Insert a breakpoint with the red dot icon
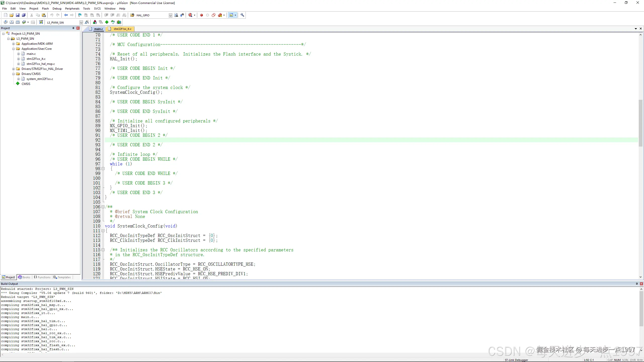The image size is (644, 362). [201, 15]
